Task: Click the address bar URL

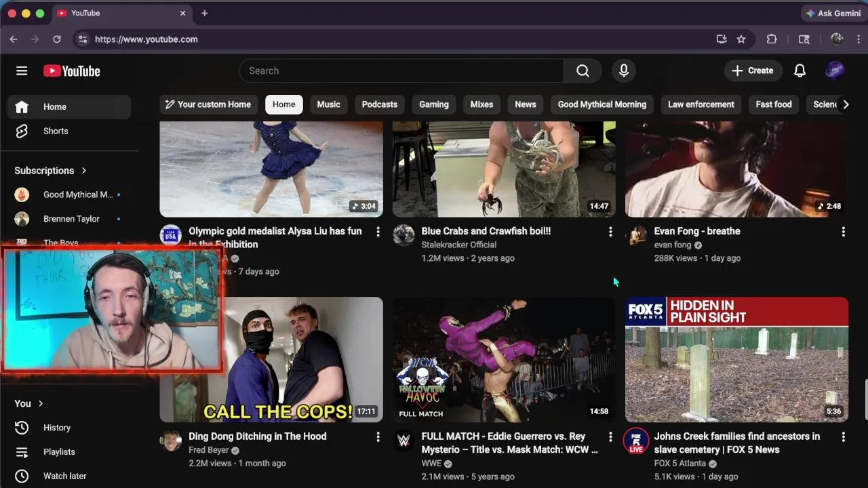Action: (146, 39)
